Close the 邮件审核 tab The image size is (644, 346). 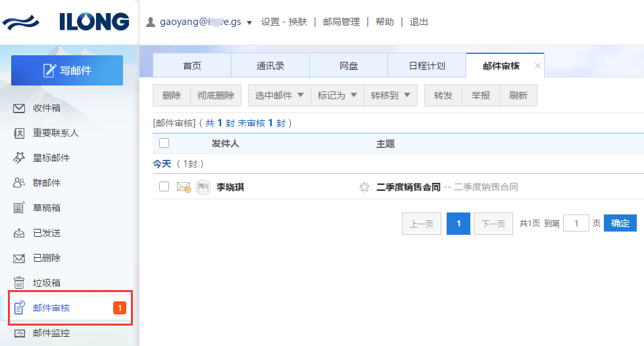tap(537, 66)
